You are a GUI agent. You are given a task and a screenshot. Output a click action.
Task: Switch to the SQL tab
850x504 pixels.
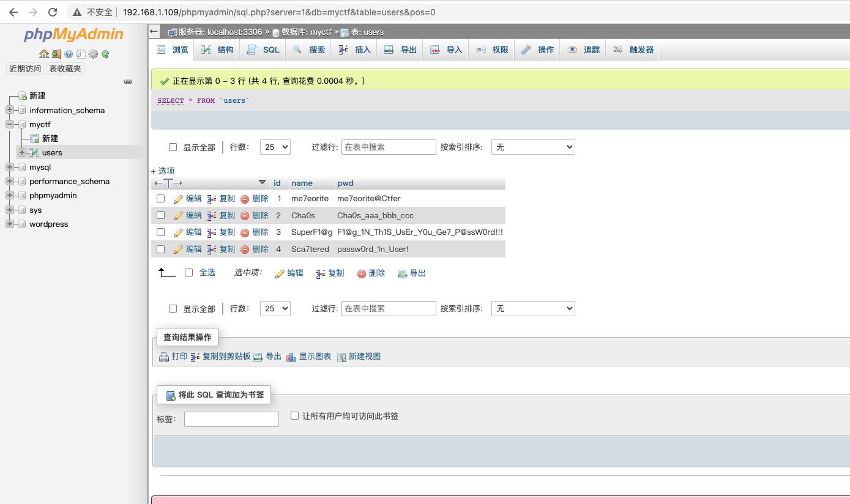(264, 50)
